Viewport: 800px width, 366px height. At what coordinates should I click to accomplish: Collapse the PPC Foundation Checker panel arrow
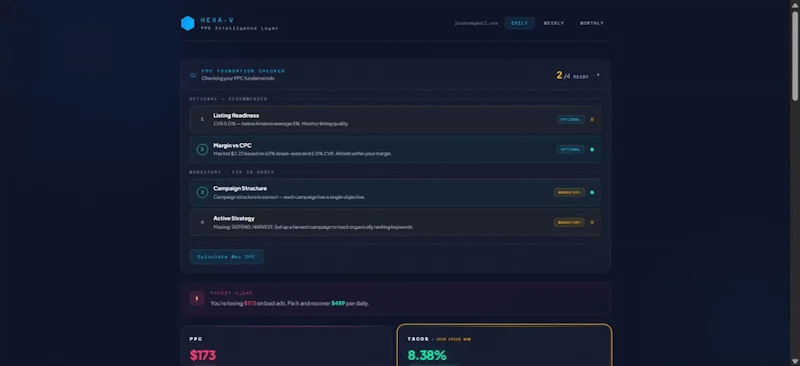[x=598, y=75]
